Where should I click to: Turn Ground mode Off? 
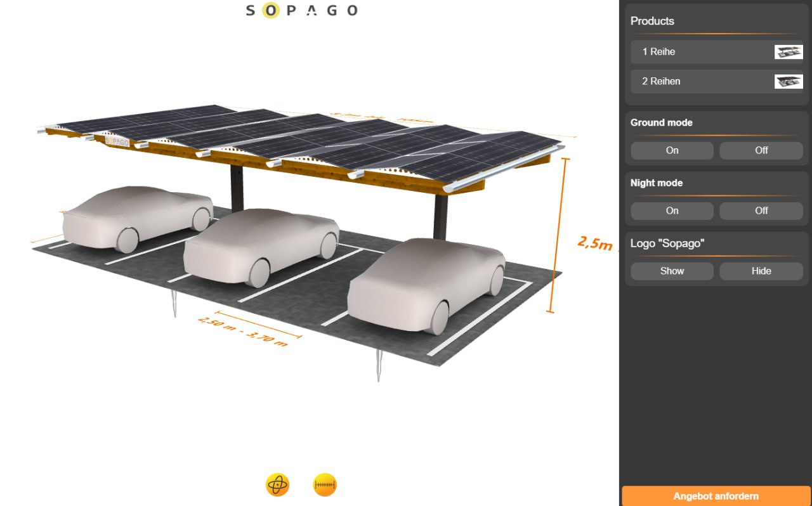point(761,150)
